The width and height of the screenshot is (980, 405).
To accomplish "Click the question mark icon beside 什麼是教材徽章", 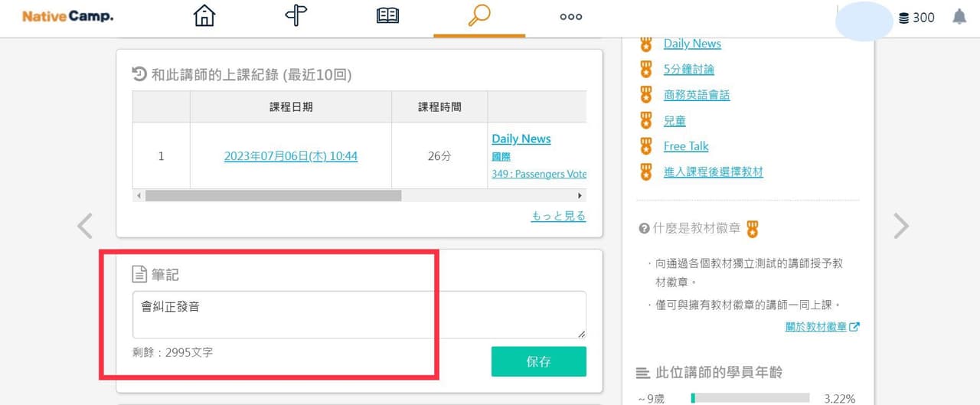I will (644, 228).
